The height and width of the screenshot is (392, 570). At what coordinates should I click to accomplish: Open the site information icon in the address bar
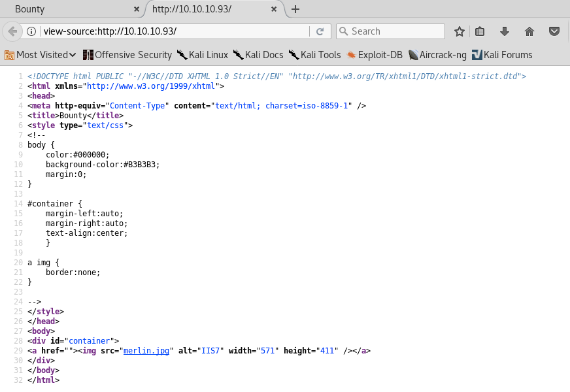coord(31,31)
